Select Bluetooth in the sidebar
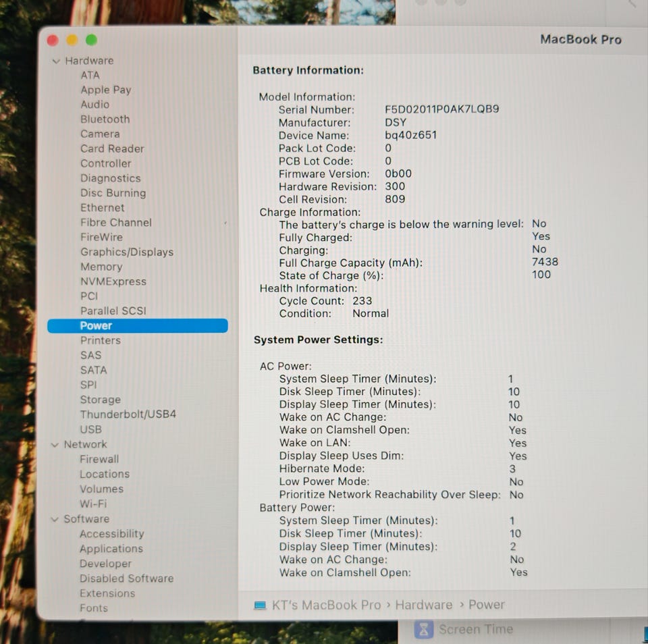 (x=105, y=119)
